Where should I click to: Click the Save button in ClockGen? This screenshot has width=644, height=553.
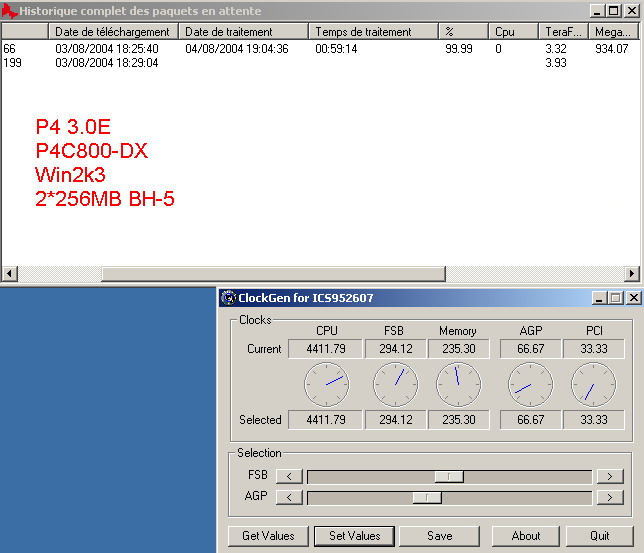pyautogui.click(x=439, y=536)
